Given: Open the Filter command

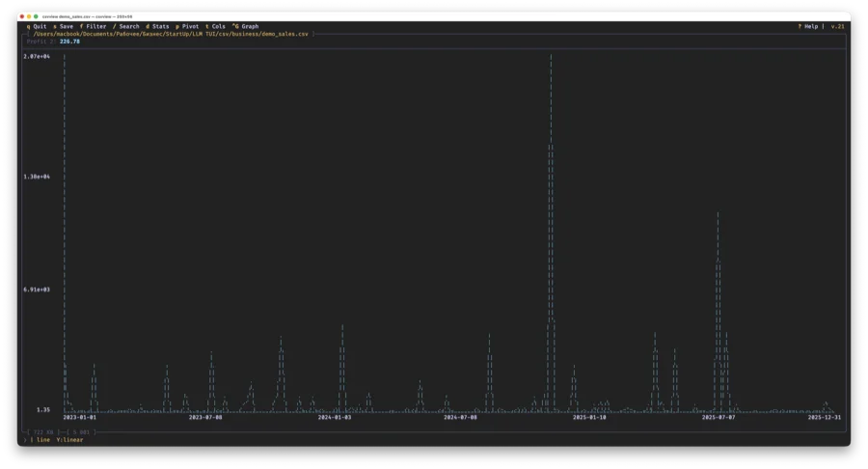Looking at the screenshot, I should [x=94, y=26].
